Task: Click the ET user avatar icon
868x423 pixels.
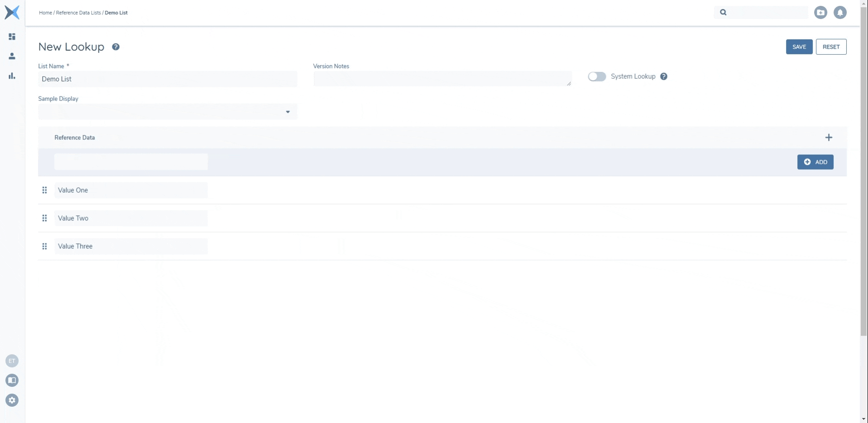Action: click(x=12, y=361)
